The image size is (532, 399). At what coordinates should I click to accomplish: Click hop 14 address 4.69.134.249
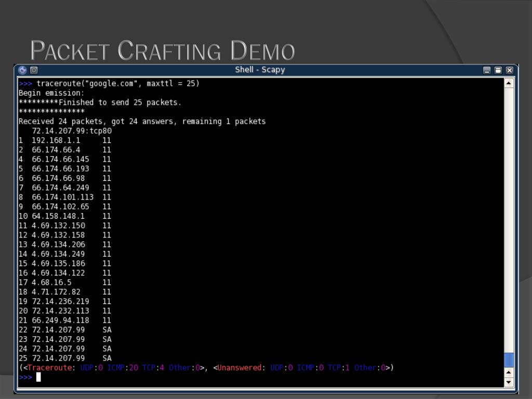(58, 254)
